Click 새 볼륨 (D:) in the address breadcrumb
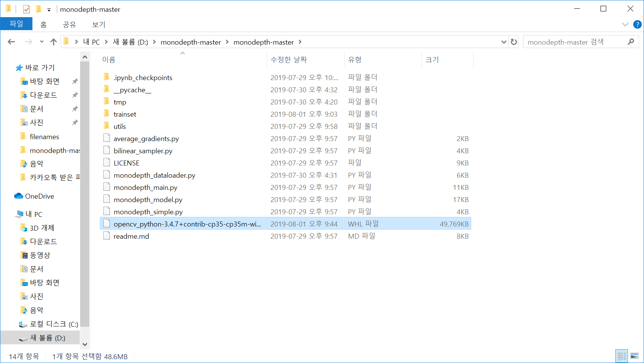 coord(130,42)
